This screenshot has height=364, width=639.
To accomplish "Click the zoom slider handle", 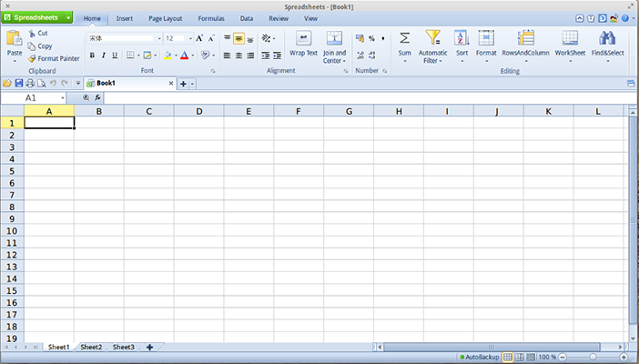I will 593,358.
